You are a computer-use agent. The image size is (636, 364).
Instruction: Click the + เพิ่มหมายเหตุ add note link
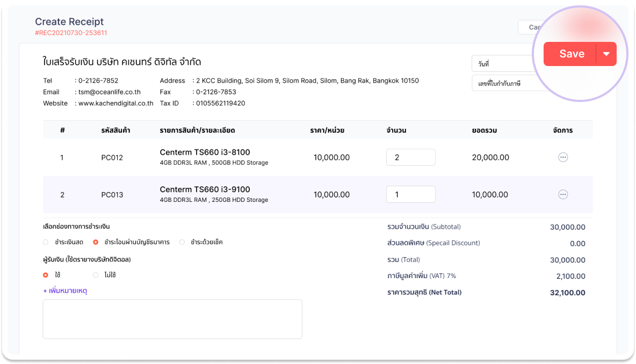[x=65, y=291]
